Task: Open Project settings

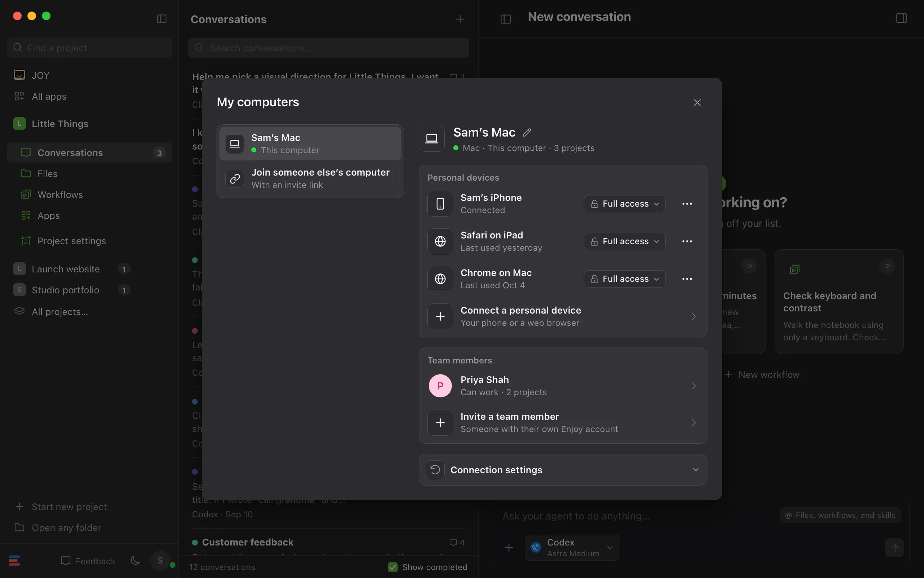Action: coord(90,241)
